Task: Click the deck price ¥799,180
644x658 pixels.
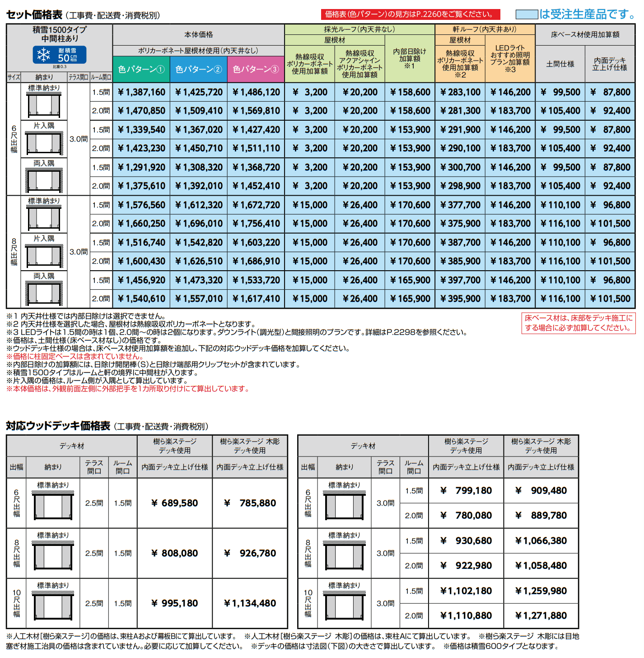Action: 466,490
